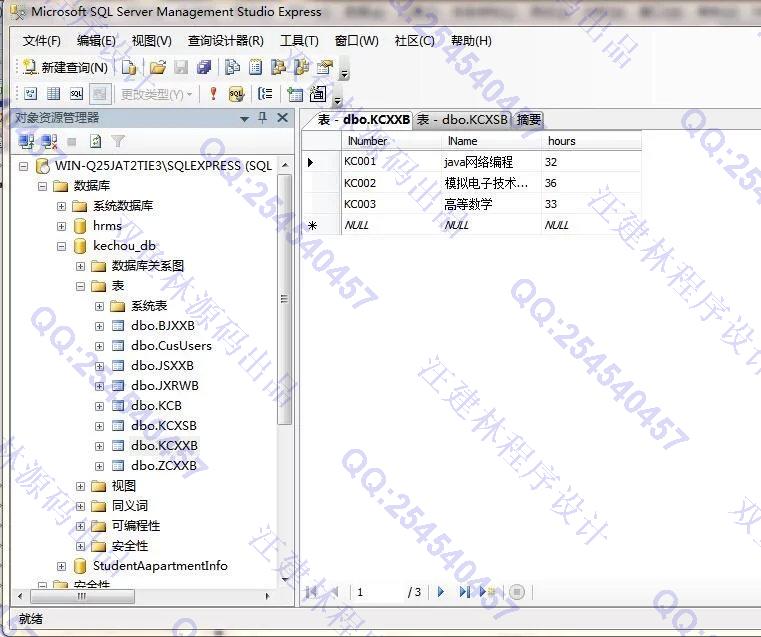
Task: Select the dbo.CusUsers table
Action: 171,345
